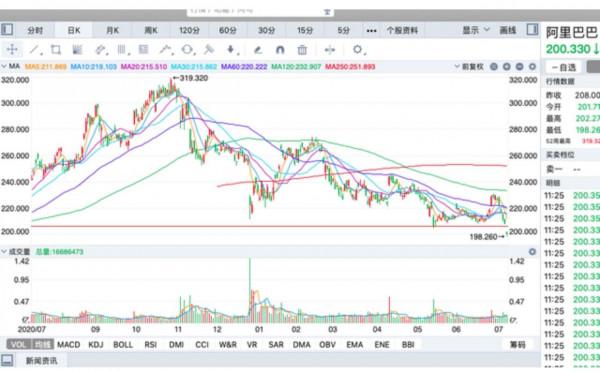
Task: Select the circle ellipse drawing tool
Action: tap(188, 50)
